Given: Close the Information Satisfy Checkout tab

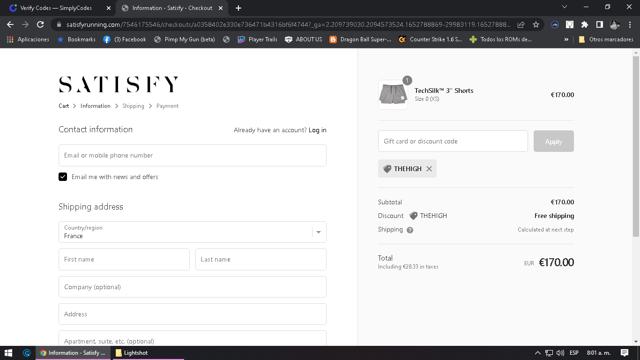Looking at the screenshot, I should click(x=220, y=8).
